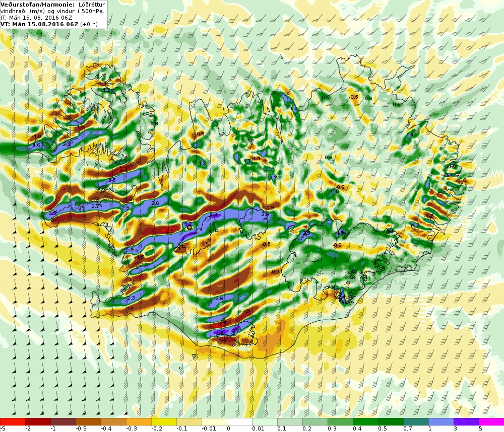Pick the periwinkle blue swatch above 1
This screenshot has width=504, height=432.
click(x=441, y=421)
